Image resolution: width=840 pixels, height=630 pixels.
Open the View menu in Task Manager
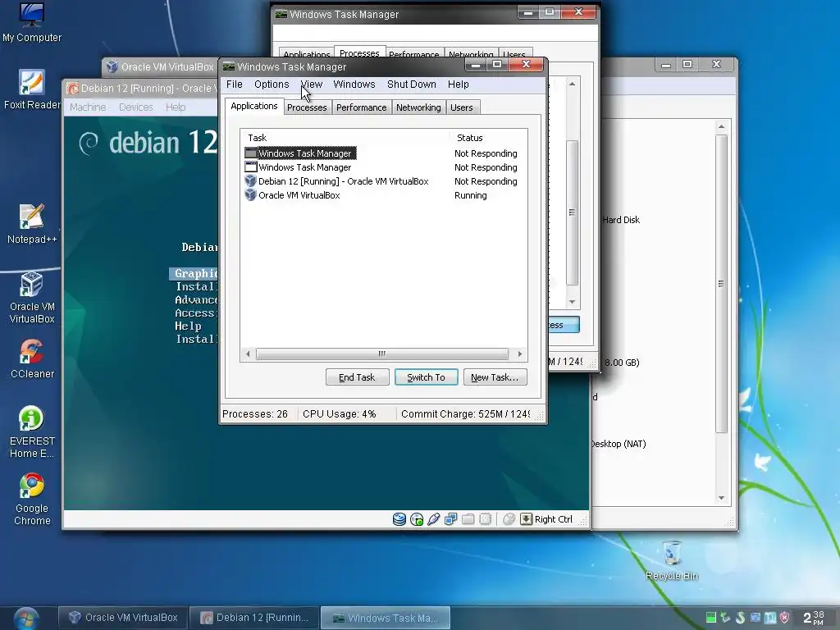311,84
